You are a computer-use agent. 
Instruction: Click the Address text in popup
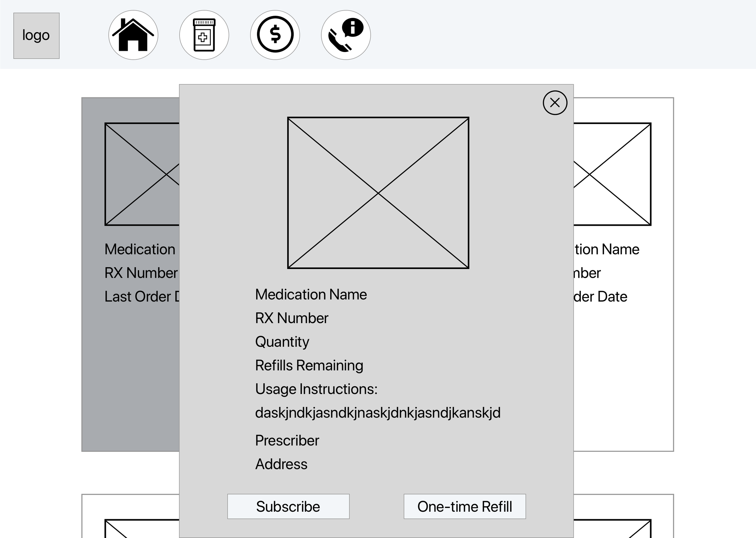(x=281, y=464)
